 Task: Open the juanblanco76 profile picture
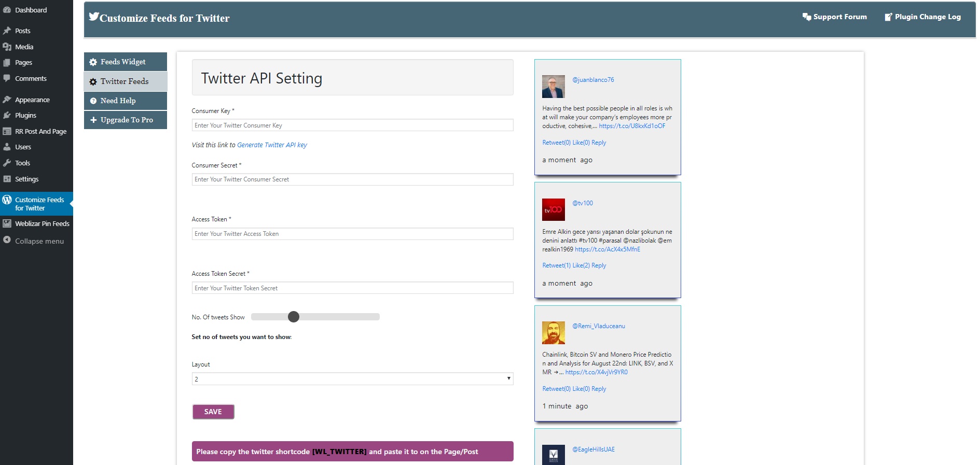coord(553,87)
